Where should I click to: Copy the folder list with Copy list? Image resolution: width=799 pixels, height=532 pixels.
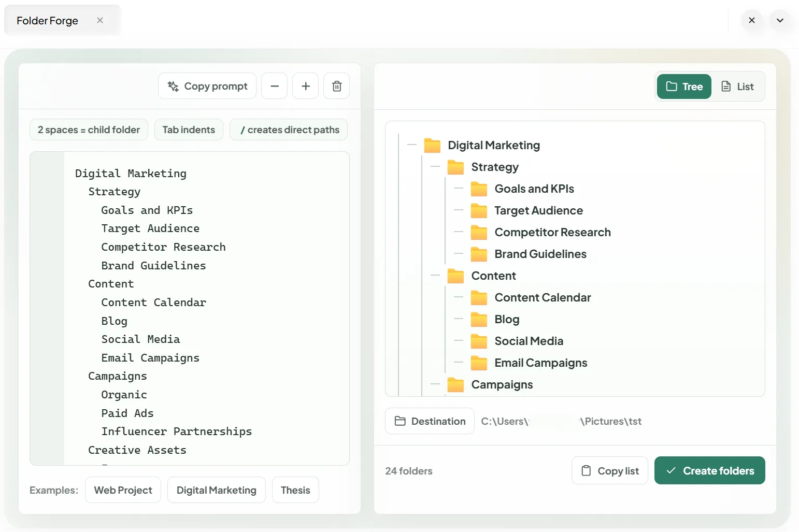[610, 470]
